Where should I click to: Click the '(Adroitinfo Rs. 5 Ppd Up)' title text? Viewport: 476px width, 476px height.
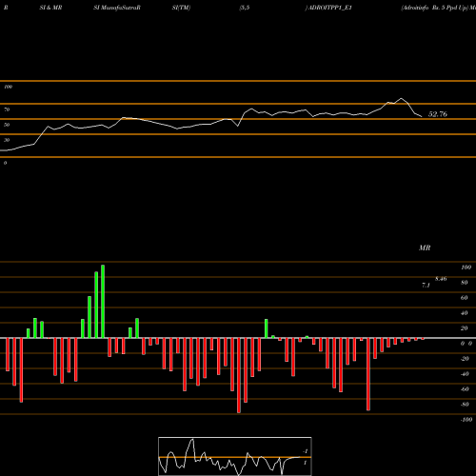point(434,8)
